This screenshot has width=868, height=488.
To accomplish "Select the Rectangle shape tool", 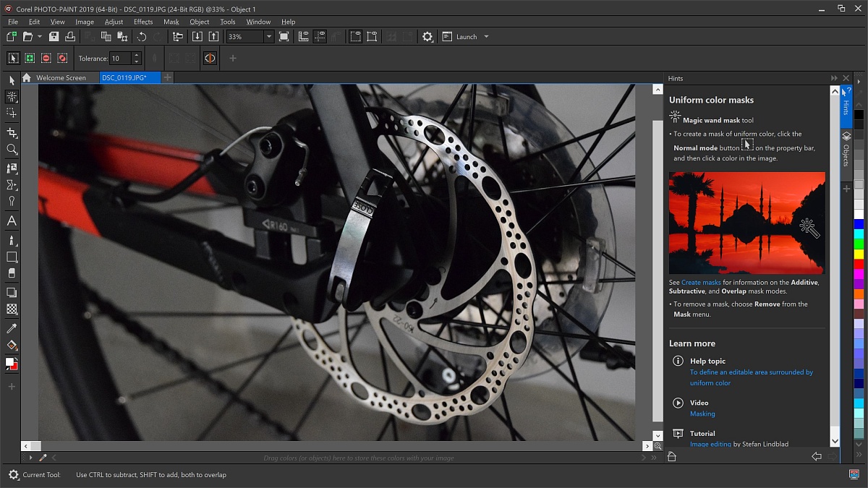I will pos(12,257).
